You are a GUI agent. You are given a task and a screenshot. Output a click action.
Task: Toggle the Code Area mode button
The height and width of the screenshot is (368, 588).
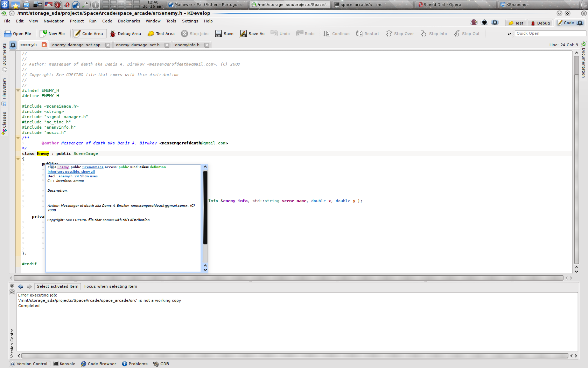[89, 34]
